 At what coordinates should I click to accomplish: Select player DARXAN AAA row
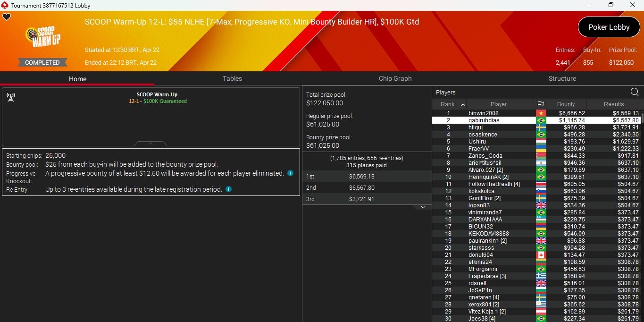point(536,220)
